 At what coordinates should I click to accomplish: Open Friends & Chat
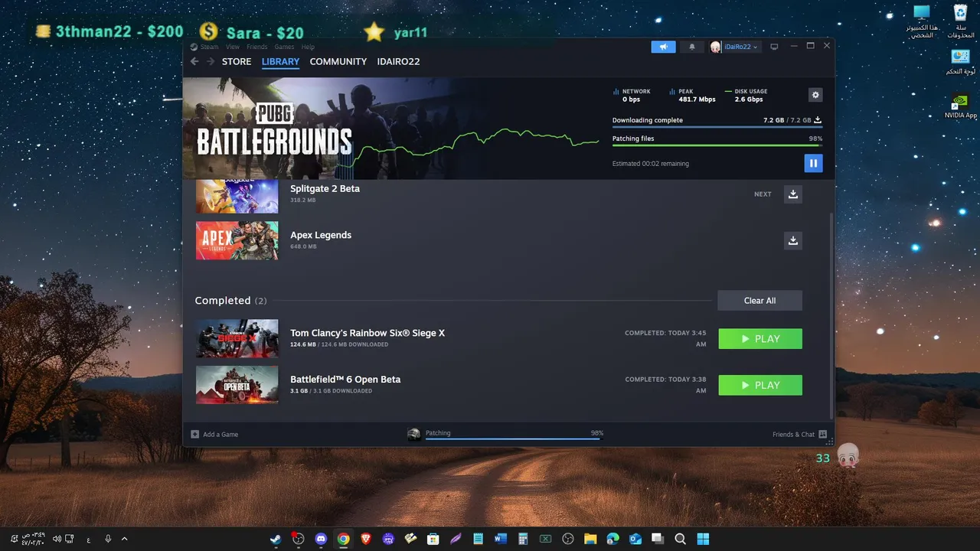coord(799,434)
